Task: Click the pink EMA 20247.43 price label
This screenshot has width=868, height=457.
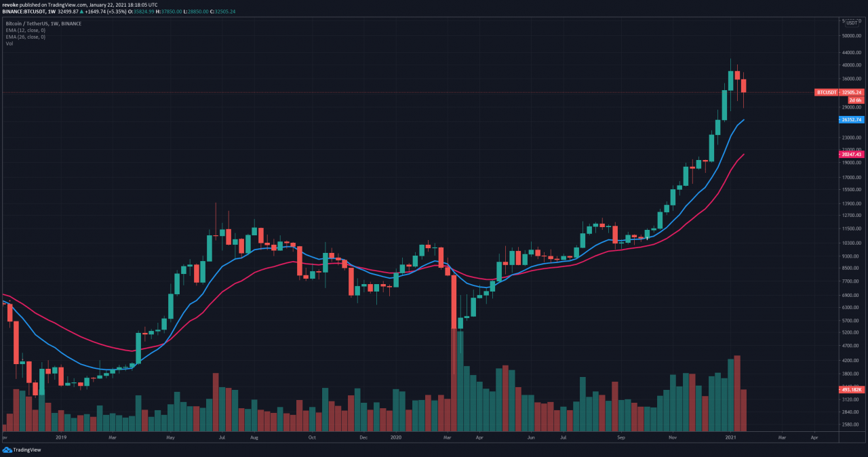Action: (x=850, y=155)
